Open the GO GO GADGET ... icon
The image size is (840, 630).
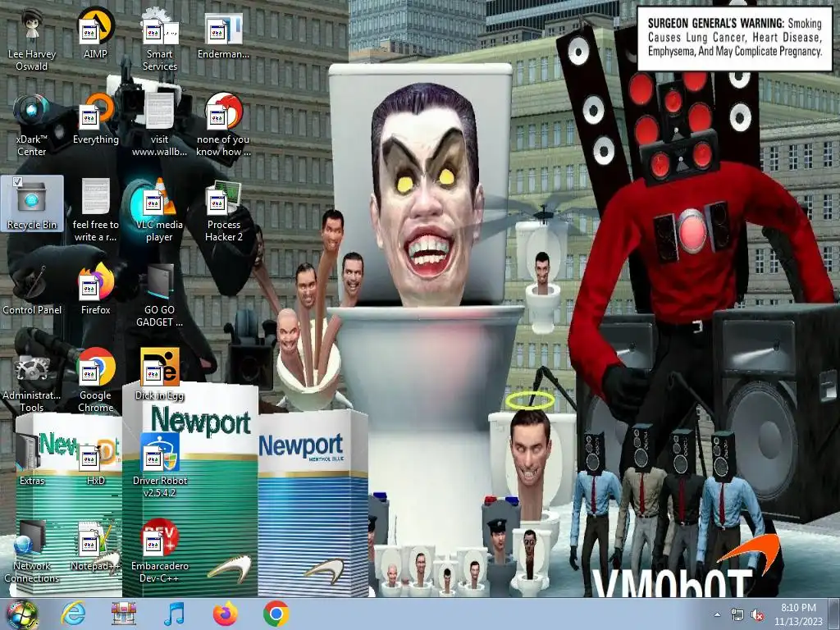[x=160, y=295]
